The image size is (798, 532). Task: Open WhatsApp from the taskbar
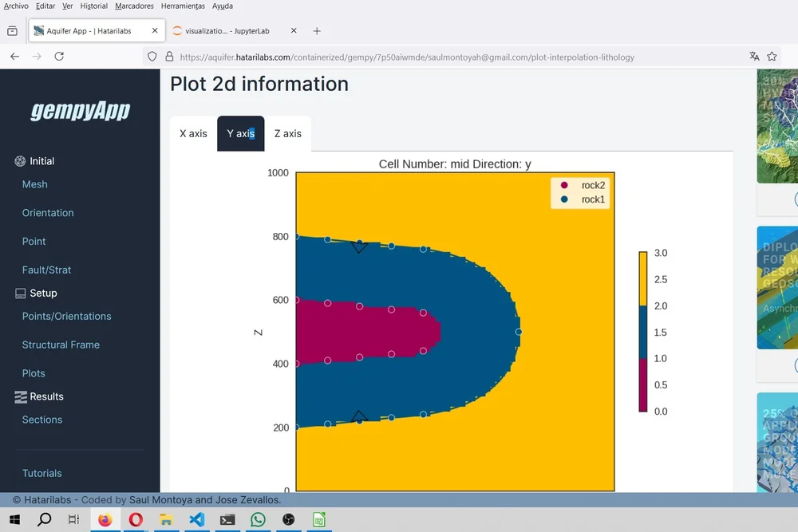tap(258, 519)
